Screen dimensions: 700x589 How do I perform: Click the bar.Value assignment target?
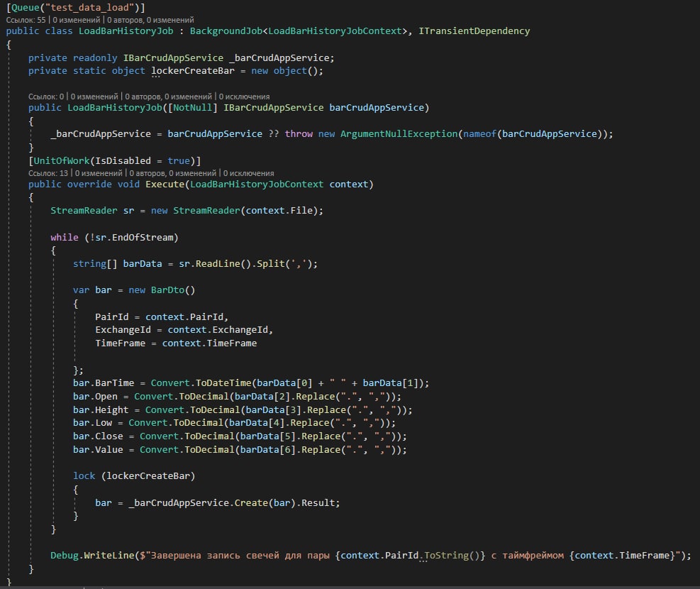98,449
